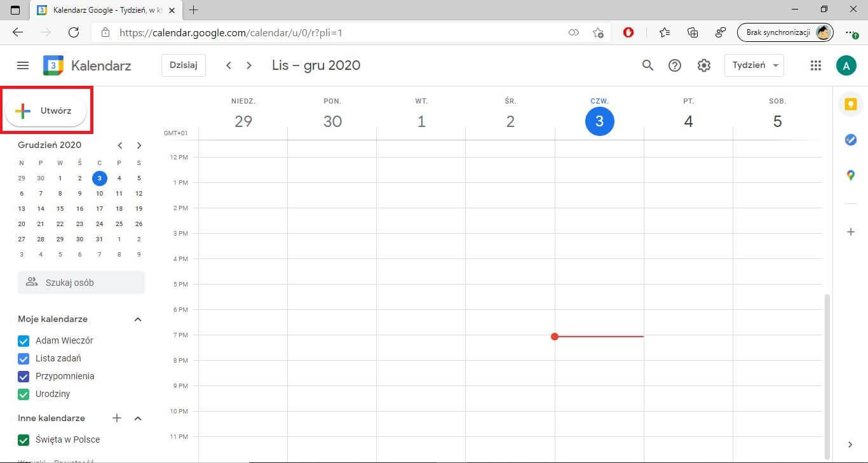Click the Grudzień 2020 month label
This screenshot has width=868, height=463.
tap(50, 145)
